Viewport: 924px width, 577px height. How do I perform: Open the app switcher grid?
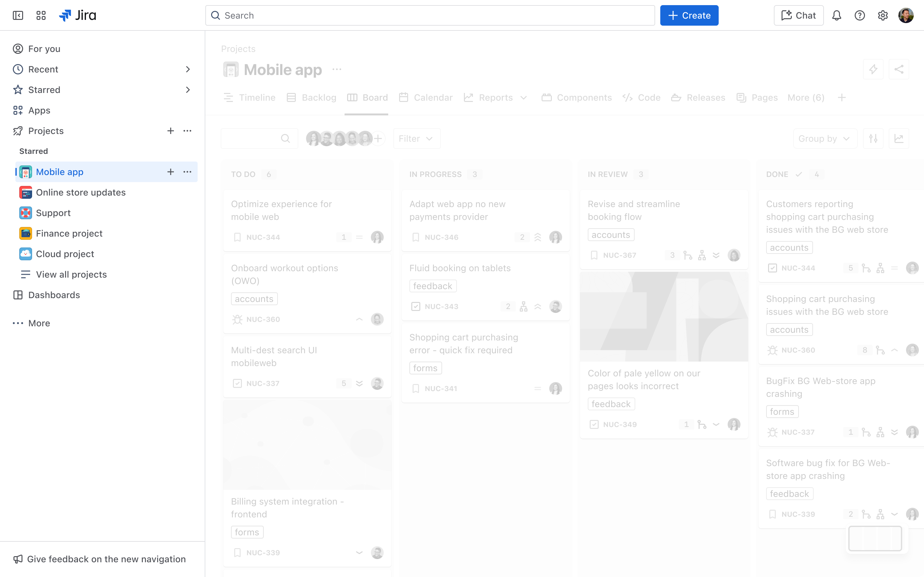[x=41, y=15]
